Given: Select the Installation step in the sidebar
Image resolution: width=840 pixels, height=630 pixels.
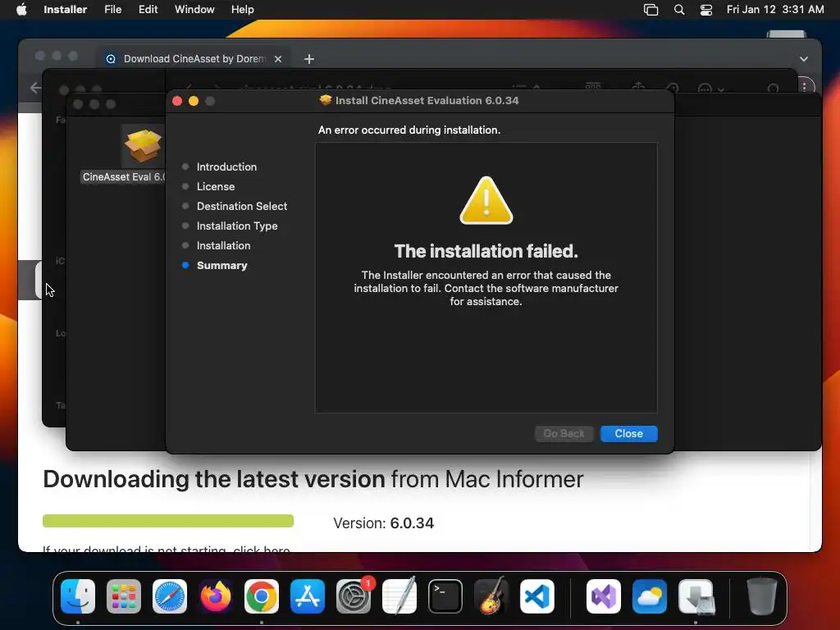Looking at the screenshot, I should 223,245.
